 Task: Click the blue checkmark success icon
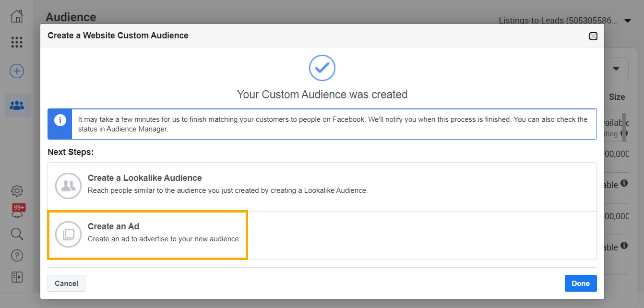[322, 68]
